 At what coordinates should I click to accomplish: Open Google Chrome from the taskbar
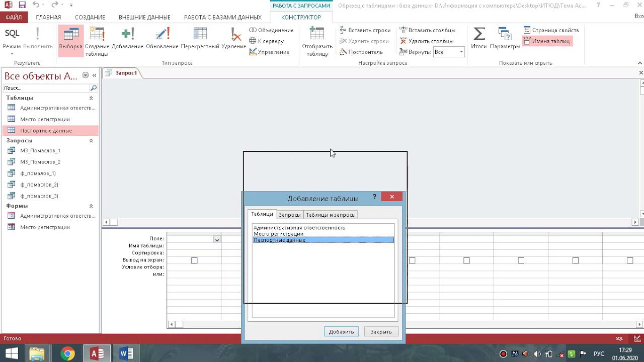pos(67,354)
